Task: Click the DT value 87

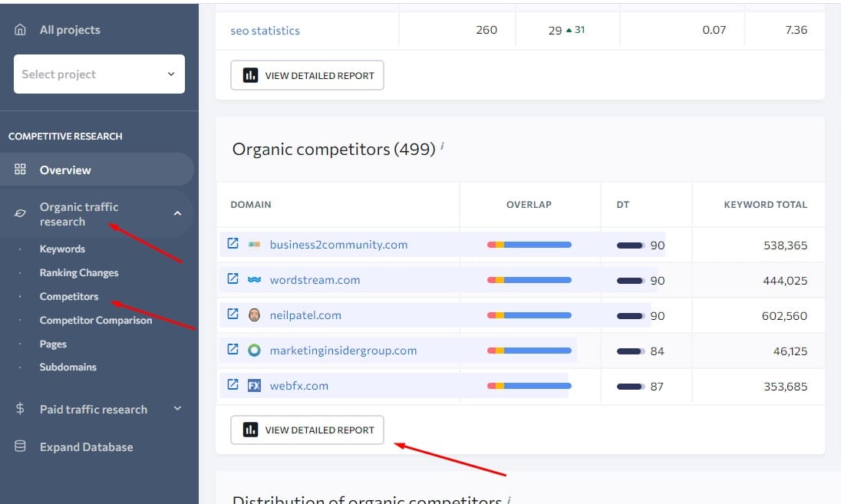Action: pos(657,387)
